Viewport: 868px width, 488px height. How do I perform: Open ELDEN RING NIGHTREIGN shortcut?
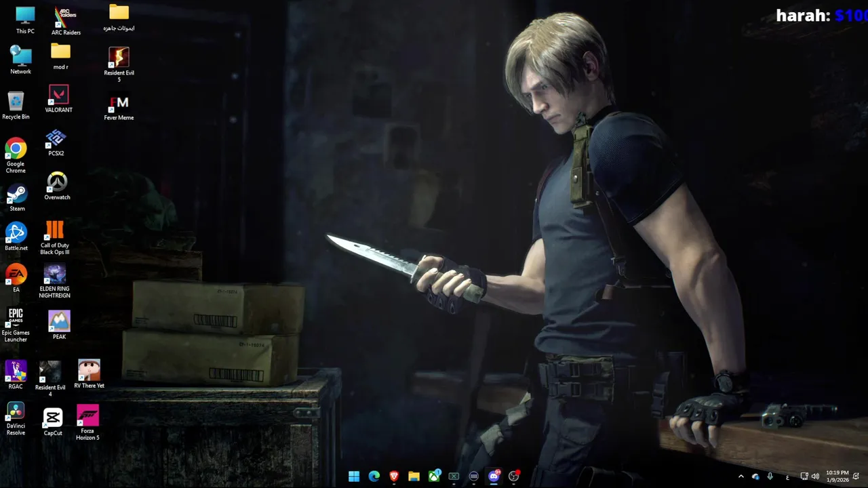tap(54, 281)
